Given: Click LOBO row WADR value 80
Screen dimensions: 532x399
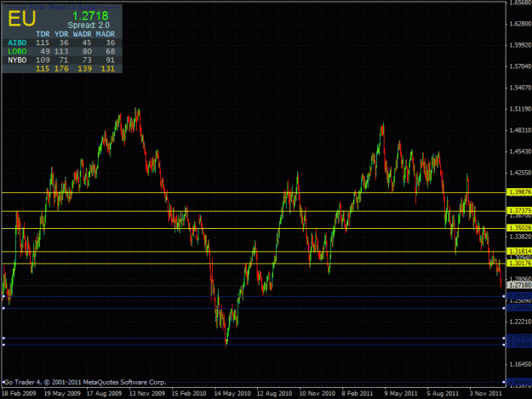Looking at the screenshot, I should coord(87,51).
